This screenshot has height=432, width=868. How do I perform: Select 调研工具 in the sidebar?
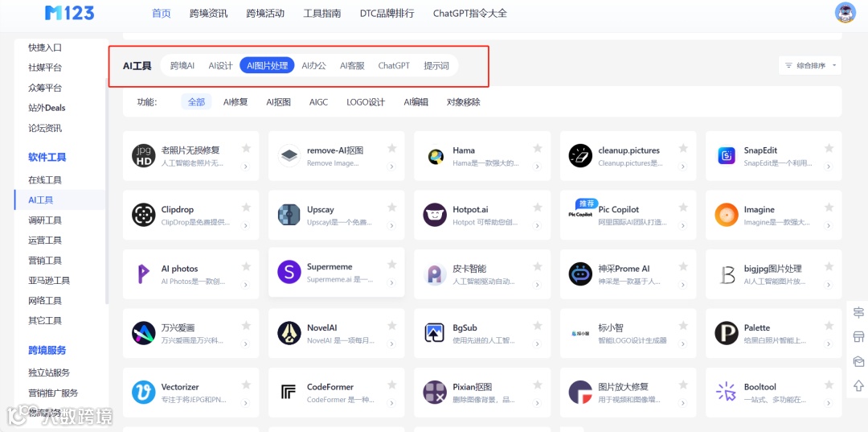(x=45, y=220)
